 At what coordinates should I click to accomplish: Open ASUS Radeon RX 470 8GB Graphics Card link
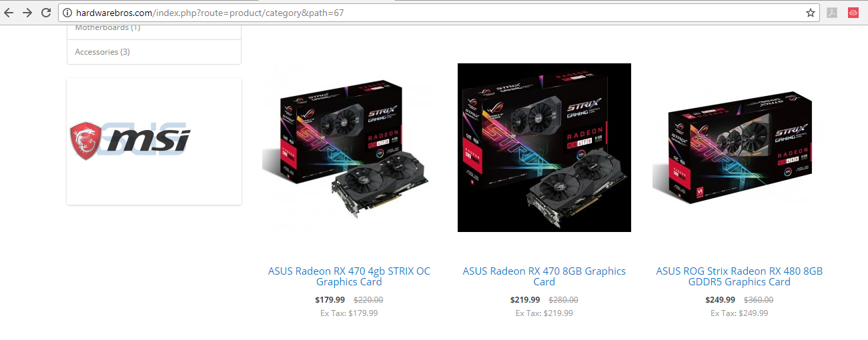click(544, 276)
